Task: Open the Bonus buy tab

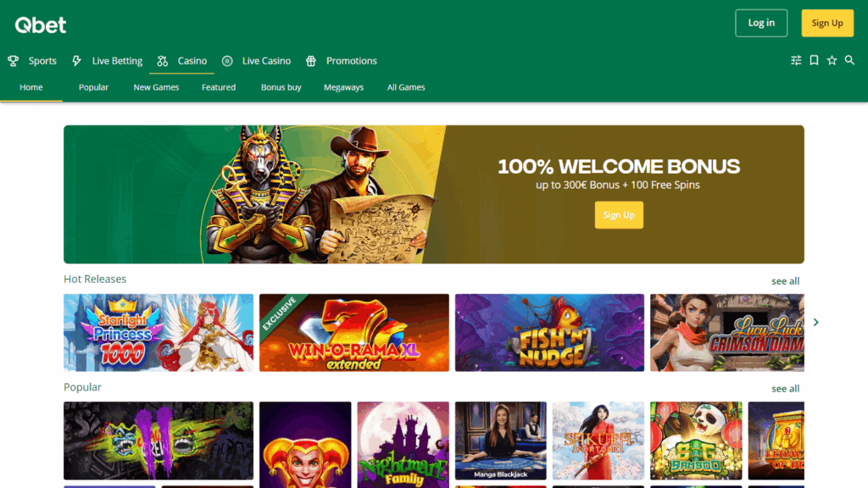Action: click(x=281, y=87)
